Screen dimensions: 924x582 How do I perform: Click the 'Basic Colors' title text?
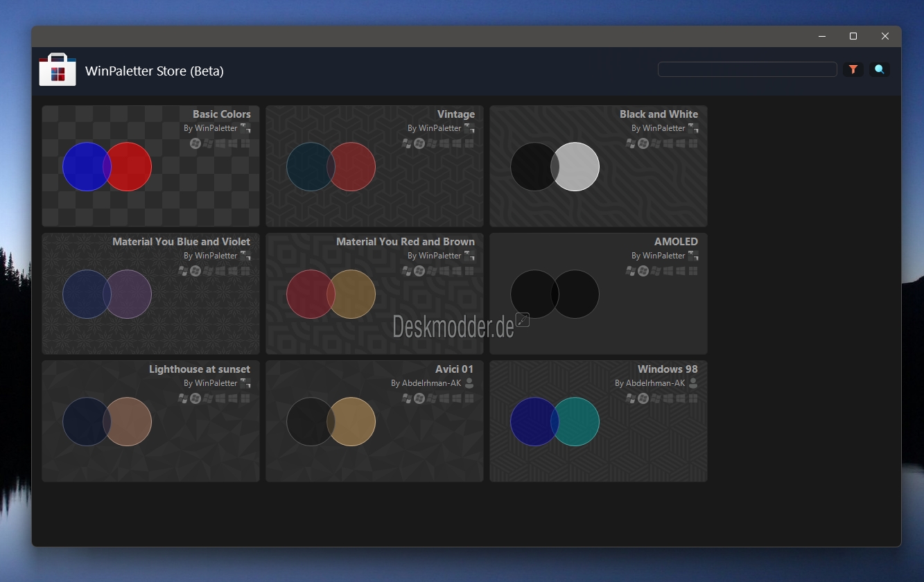click(222, 114)
